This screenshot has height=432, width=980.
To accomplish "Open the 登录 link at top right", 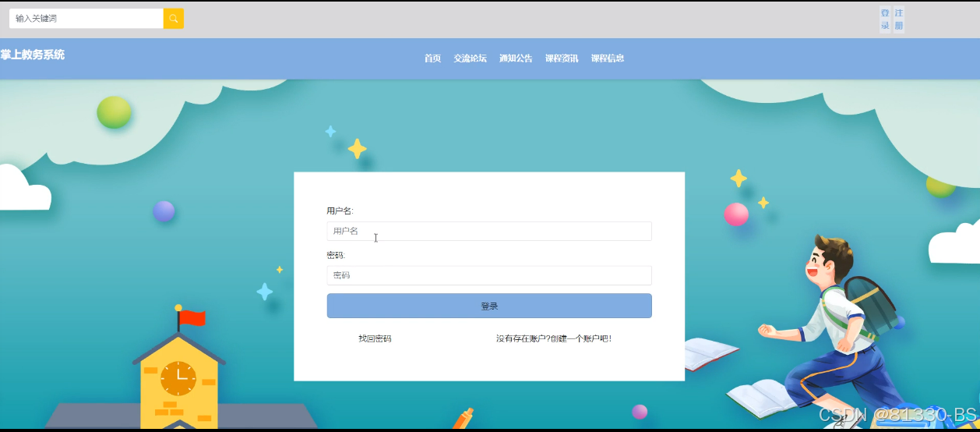I will [x=885, y=19].
